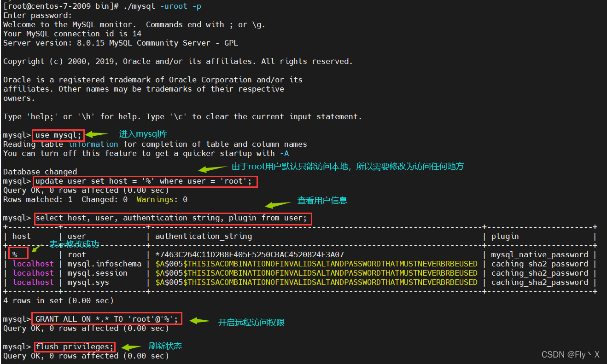The image size is (607, 364).
Task: Click 'Oracle is a registered trademark' line
Action: [153, 80]
